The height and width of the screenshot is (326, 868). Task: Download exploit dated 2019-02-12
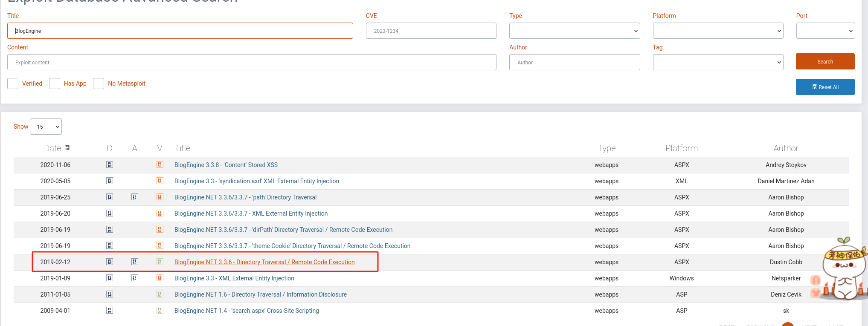coord(110,262)
